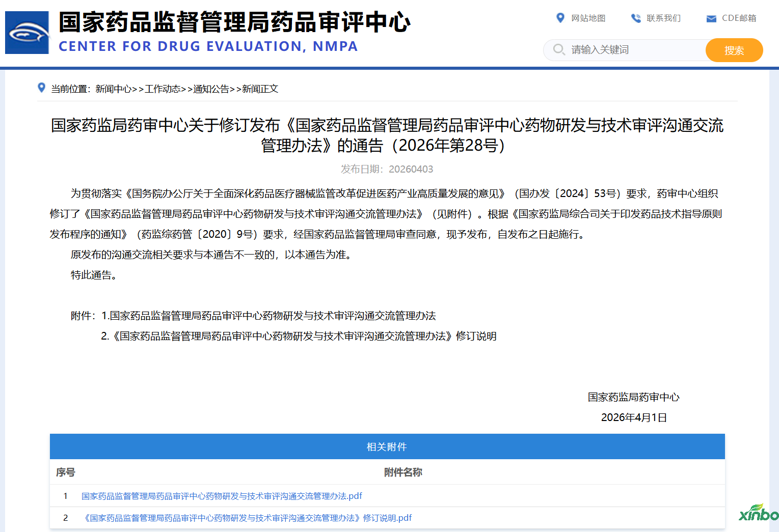The height and width of the screenshot is (532, 779).
Task: Click the CDE mailbox envelope icon
Action: tap(711, 19)
